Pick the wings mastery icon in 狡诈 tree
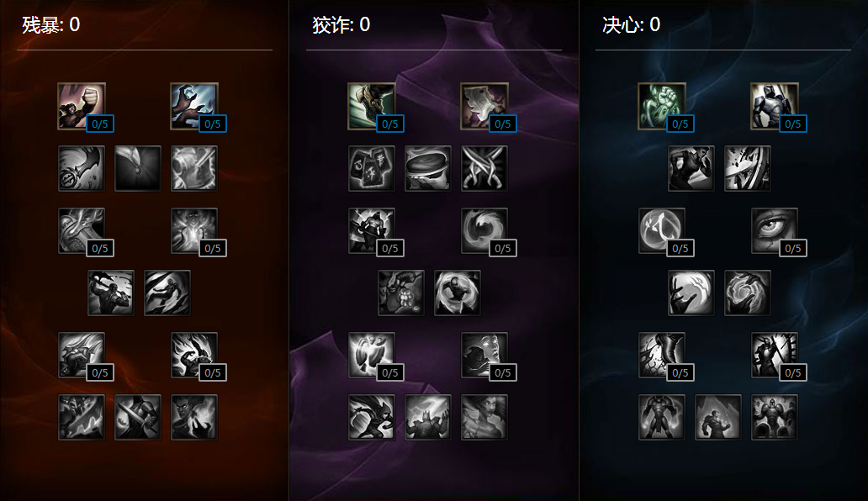The height and width of the screenshot is (501, 868). click(x=372, y=355)
